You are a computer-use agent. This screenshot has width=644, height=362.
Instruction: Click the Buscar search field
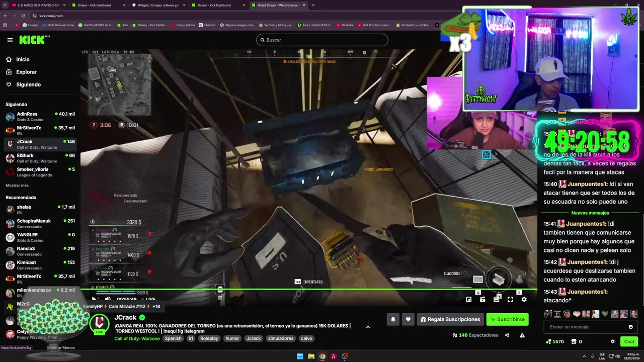[322, 40]
